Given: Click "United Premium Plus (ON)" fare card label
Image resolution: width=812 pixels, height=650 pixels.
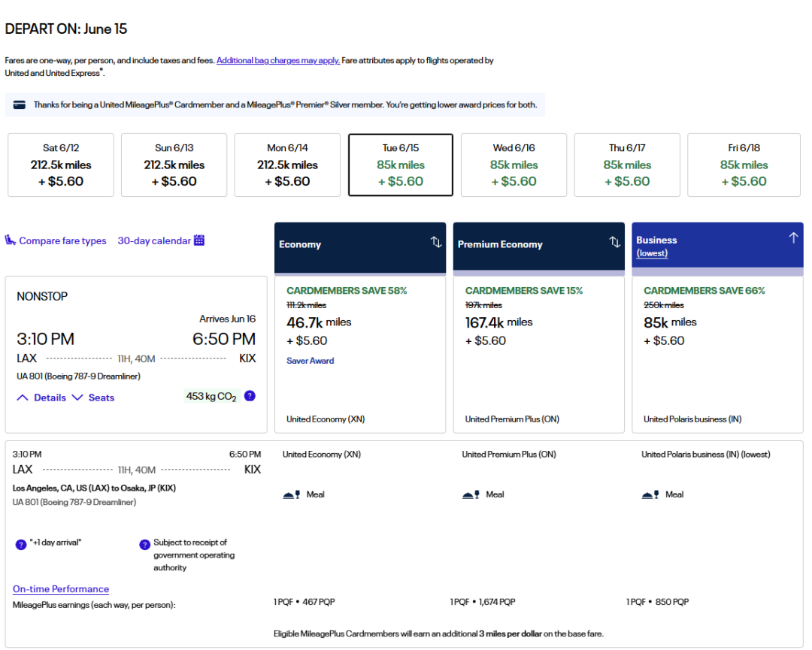Looking at the screenshot, I should point(512,419).
